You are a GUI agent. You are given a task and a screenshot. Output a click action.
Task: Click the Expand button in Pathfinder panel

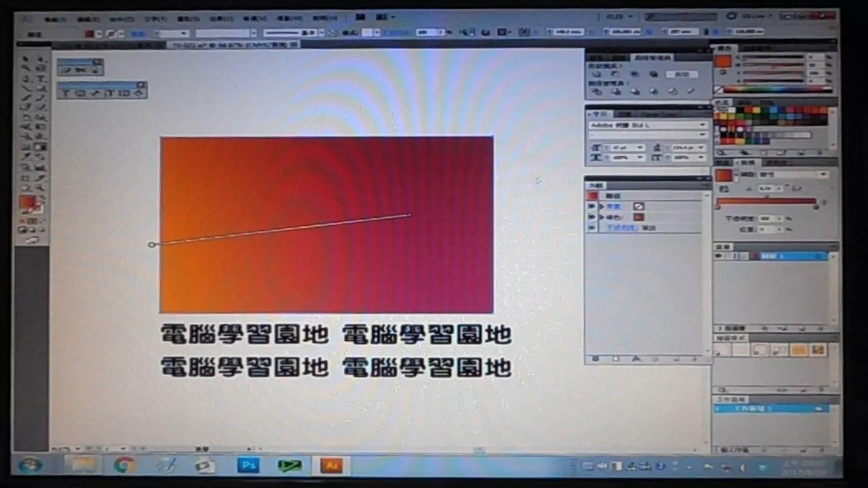(x=682, y=74)
